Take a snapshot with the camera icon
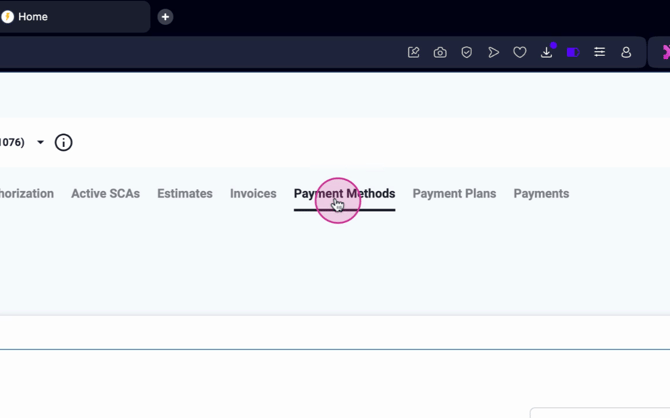This screenshot has width=670, height=418. (x=440, y=52)
